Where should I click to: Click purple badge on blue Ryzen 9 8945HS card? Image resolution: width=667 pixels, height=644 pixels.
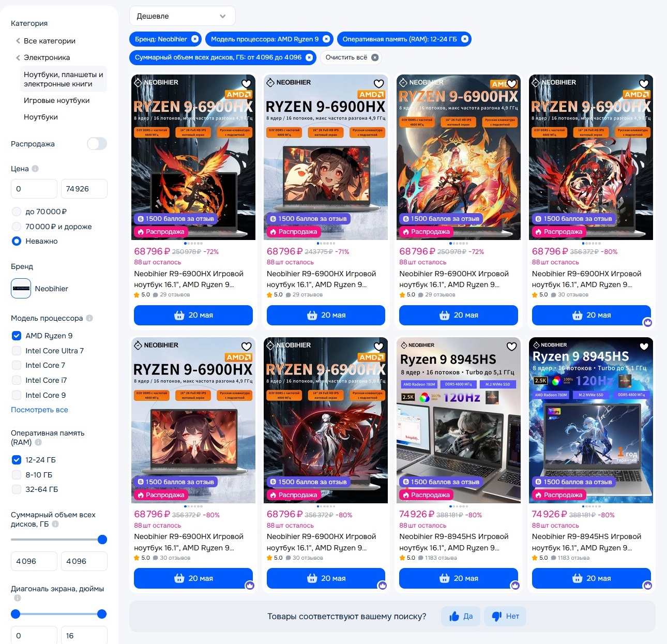tap(647, 586)
